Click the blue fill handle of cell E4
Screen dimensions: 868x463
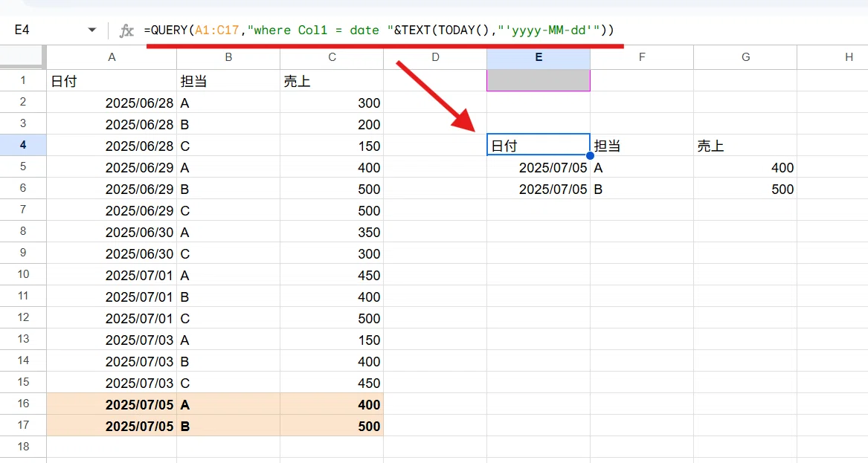tap(590, 155)
